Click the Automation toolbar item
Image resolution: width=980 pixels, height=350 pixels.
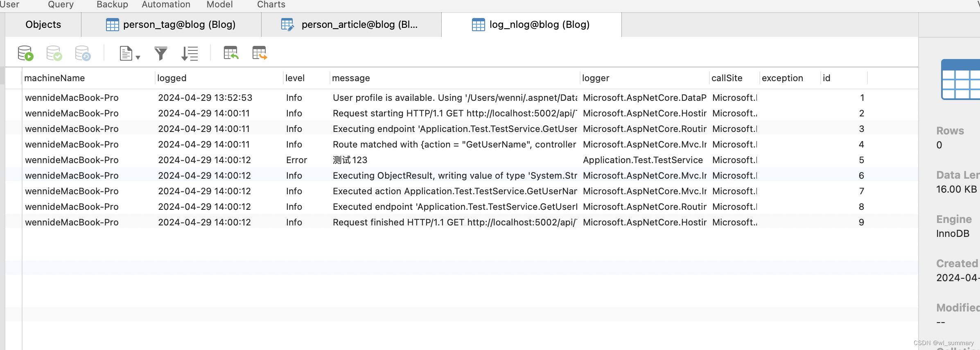point(166,5)
